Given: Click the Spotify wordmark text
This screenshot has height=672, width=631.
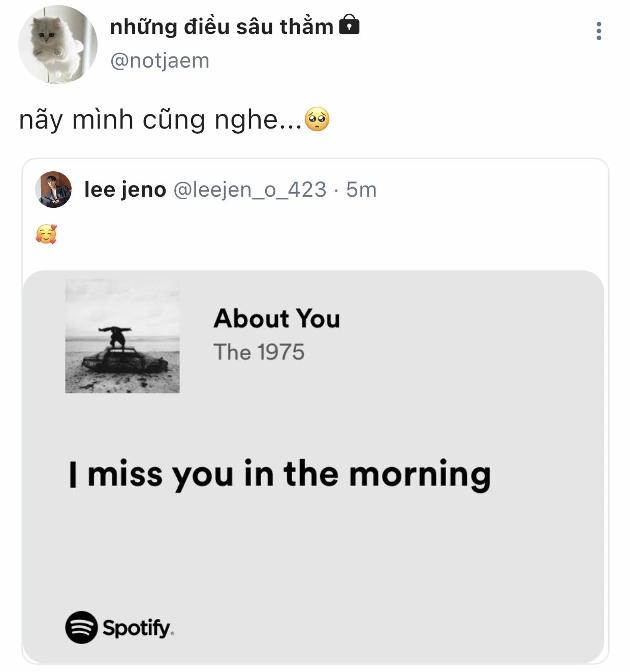Looking at the screenshot, I should tap(138, 628).
